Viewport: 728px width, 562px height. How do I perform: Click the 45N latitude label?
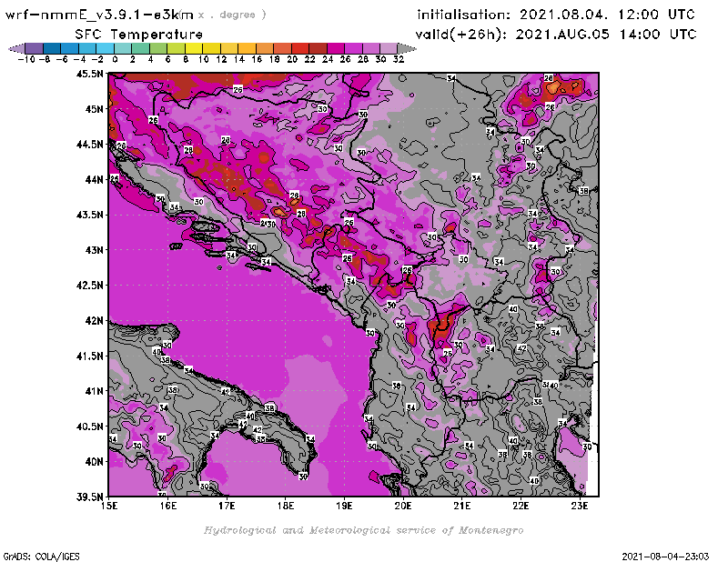95,109
